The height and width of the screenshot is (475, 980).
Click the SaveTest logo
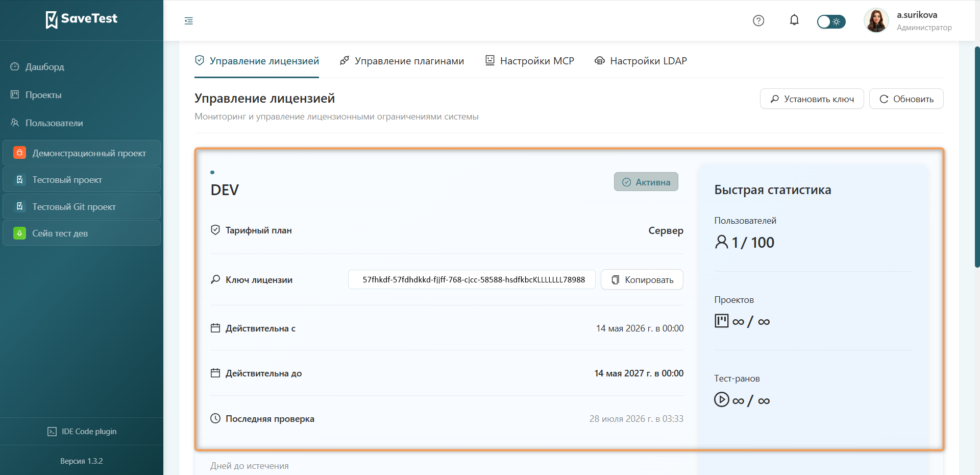click(x=81, y=19)
